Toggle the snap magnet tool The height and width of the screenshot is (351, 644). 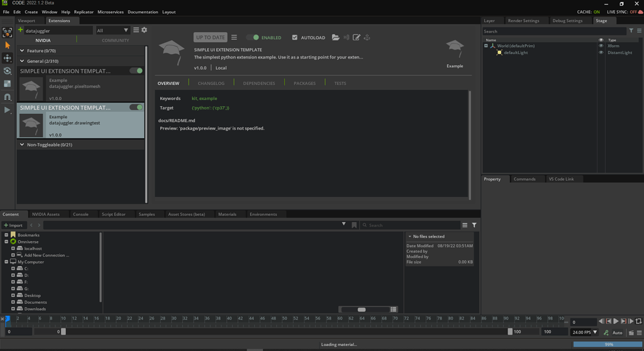[x=8, y=97]
